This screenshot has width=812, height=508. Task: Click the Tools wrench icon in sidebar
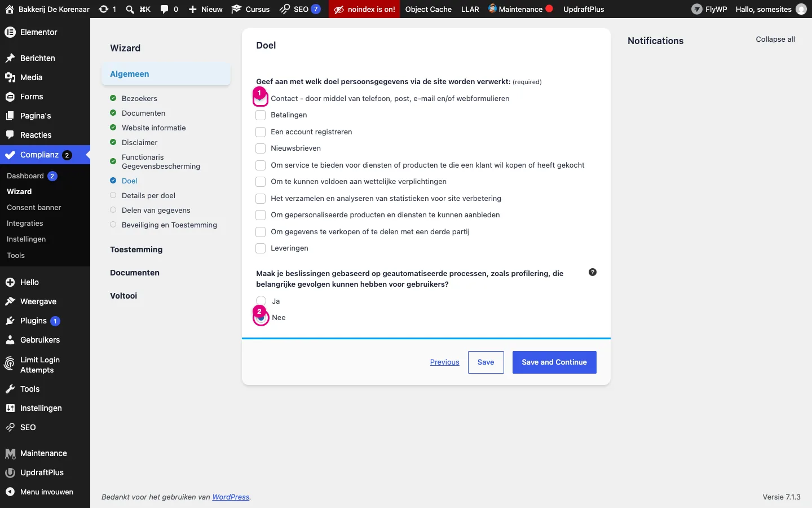(x=10, y=389)
